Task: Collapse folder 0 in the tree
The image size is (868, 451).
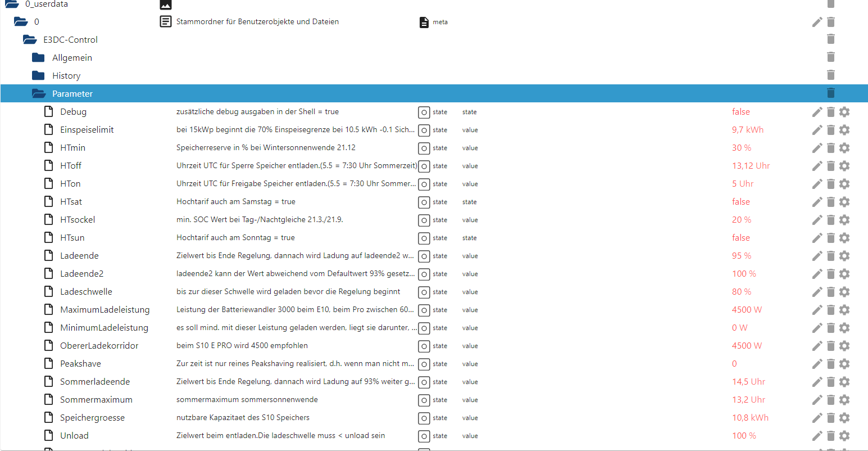Action: (21, 22)
